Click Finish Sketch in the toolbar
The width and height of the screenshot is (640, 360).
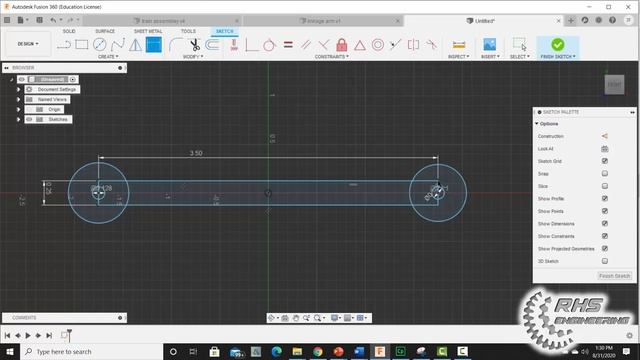point(558,48)
